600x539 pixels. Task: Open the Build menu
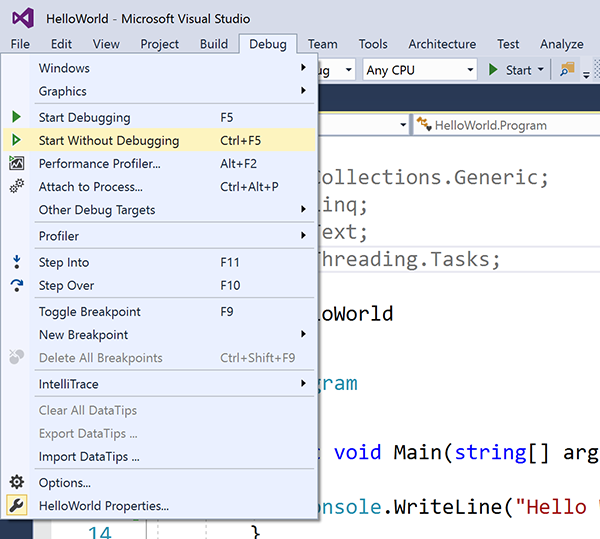tap(214, 44)
